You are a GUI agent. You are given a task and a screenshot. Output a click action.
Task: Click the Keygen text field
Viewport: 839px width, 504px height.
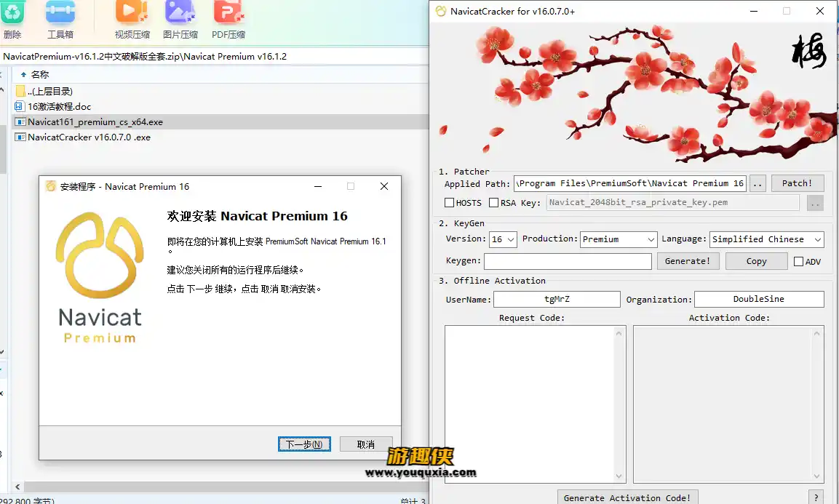tap(568, 261)
